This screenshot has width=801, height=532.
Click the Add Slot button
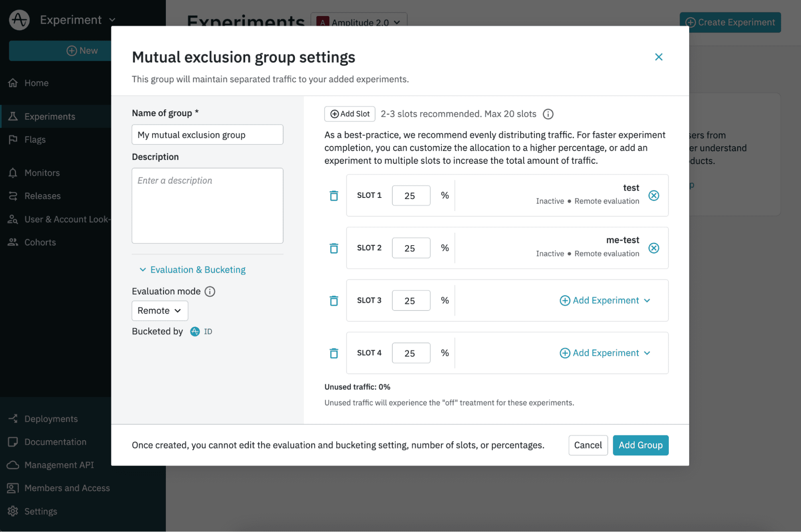coord(349,114)
